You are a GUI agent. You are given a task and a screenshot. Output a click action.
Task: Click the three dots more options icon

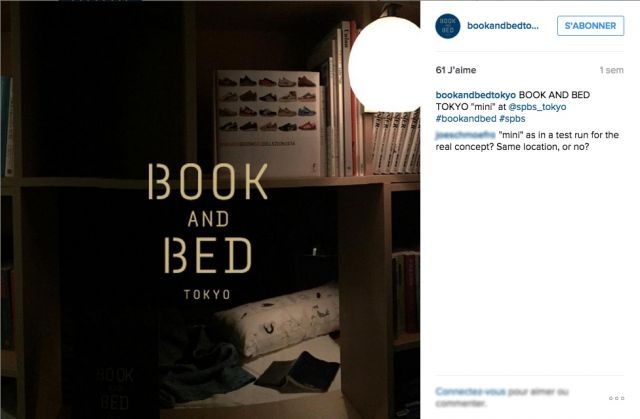[616, 398]
